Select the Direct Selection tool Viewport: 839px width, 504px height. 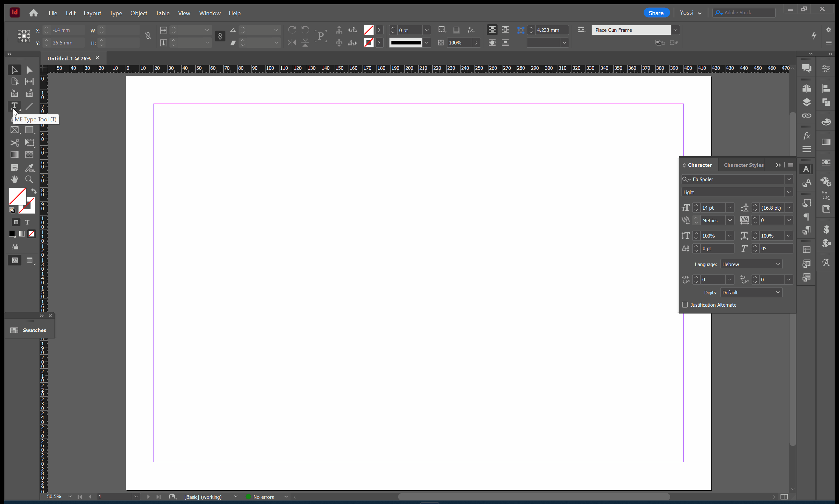point(30,70)
